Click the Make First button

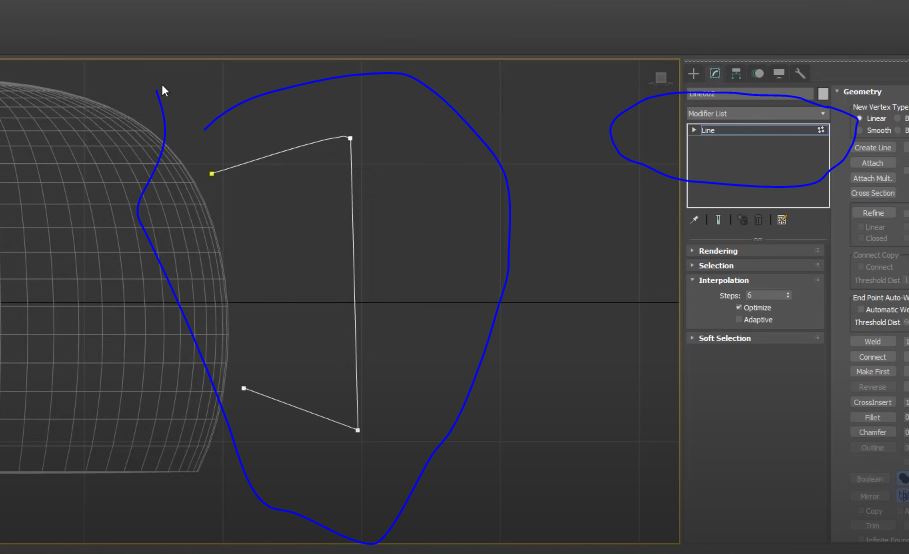click(x=873, y=371)
